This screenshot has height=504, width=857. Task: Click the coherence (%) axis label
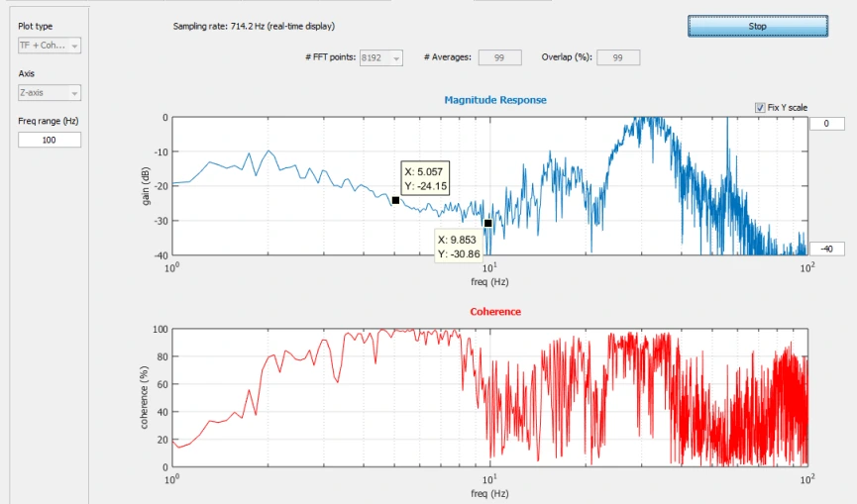click(x=145, y=397)
